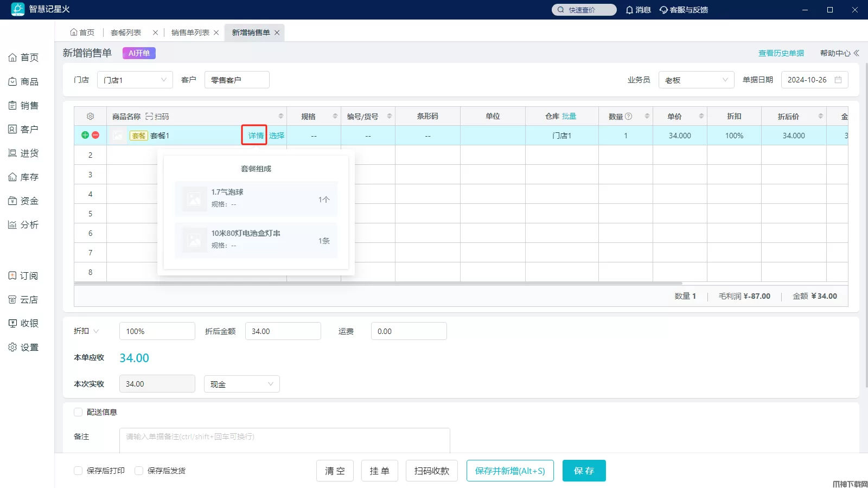Image resolution: width=868 pixels, height=488 pixels.
Task: Click the green add row icon
Action: [x=85, y=135]
